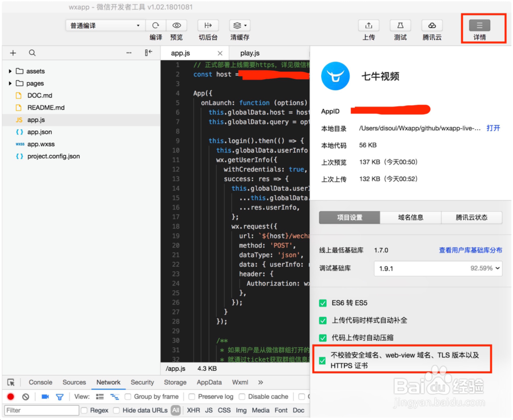Enable the Group by frame checkbox
The image size is (513, 420).
coord(128,397)
